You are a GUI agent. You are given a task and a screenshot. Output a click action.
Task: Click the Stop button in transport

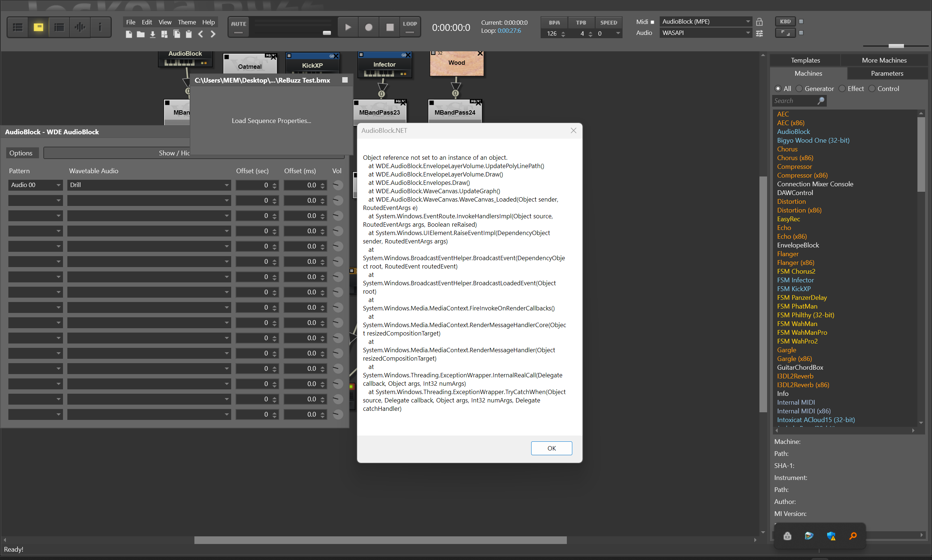(x=390, y=27)
